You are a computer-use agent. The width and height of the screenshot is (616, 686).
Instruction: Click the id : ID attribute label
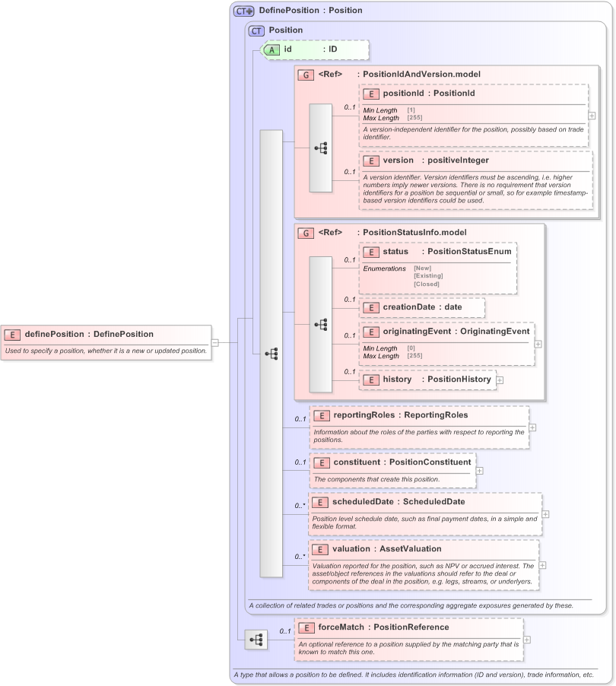[x=310, y=49]
